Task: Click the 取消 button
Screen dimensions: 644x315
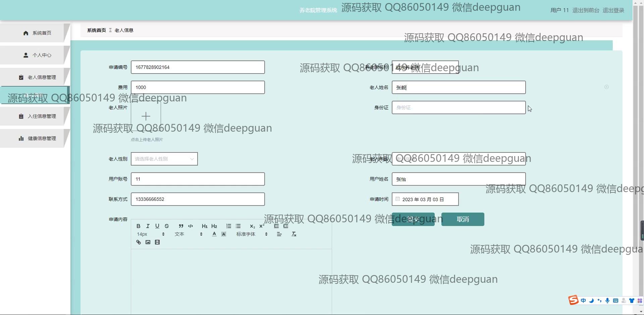Action: pos(463,219)
